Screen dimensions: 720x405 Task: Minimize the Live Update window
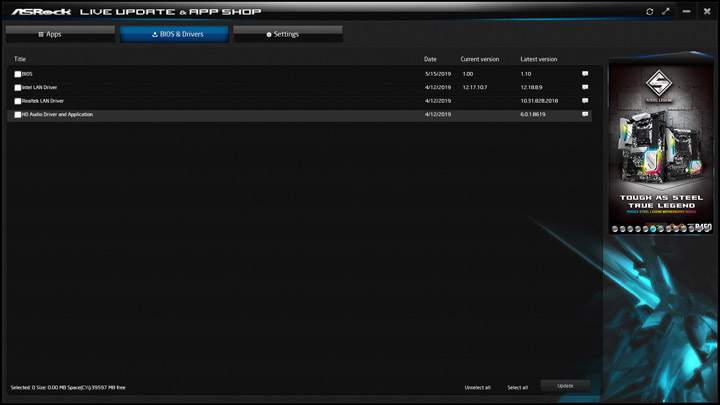[686, 11]
